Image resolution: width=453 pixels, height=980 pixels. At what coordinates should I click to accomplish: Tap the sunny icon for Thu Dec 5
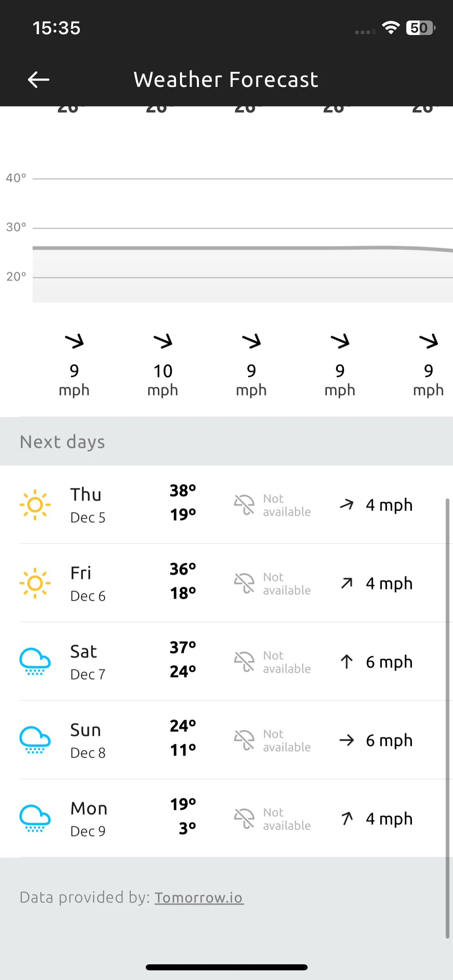(x=35, y=504)
